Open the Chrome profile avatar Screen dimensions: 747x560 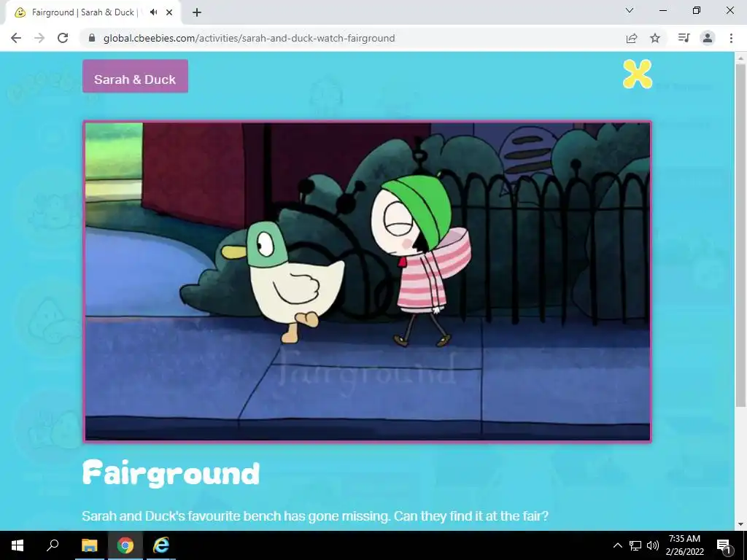708,38
